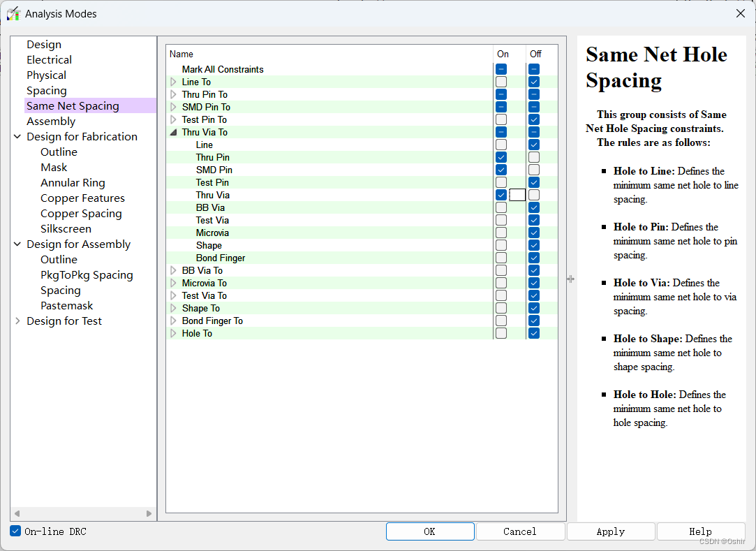Close the Analysis Modes dialog
Screen dimensions: 756x551
(x=741, y=13)
